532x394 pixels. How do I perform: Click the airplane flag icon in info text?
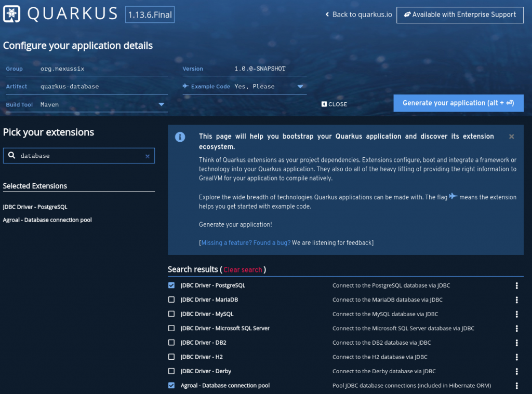[x=453, y=196]
